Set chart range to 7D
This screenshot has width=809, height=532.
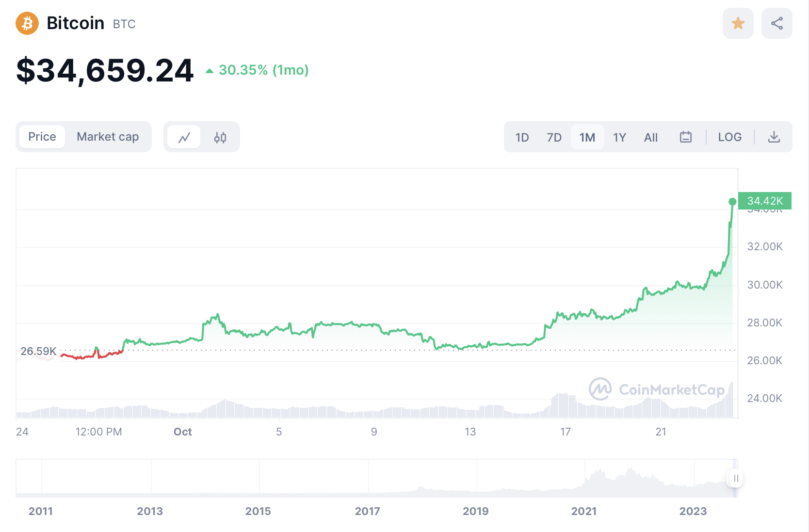pyautogui.click(x=554, y=137)
